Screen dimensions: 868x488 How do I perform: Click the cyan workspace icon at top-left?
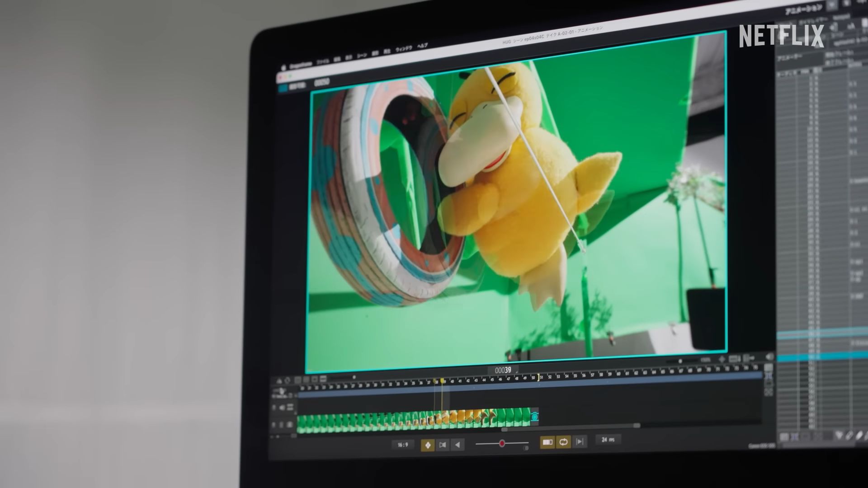(x=283, y=88)
